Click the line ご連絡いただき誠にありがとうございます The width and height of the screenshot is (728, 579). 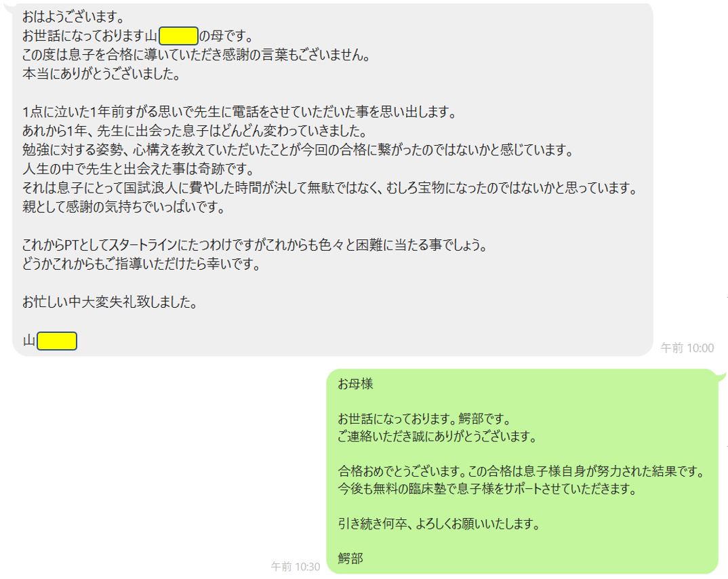[x=437, y=436]
